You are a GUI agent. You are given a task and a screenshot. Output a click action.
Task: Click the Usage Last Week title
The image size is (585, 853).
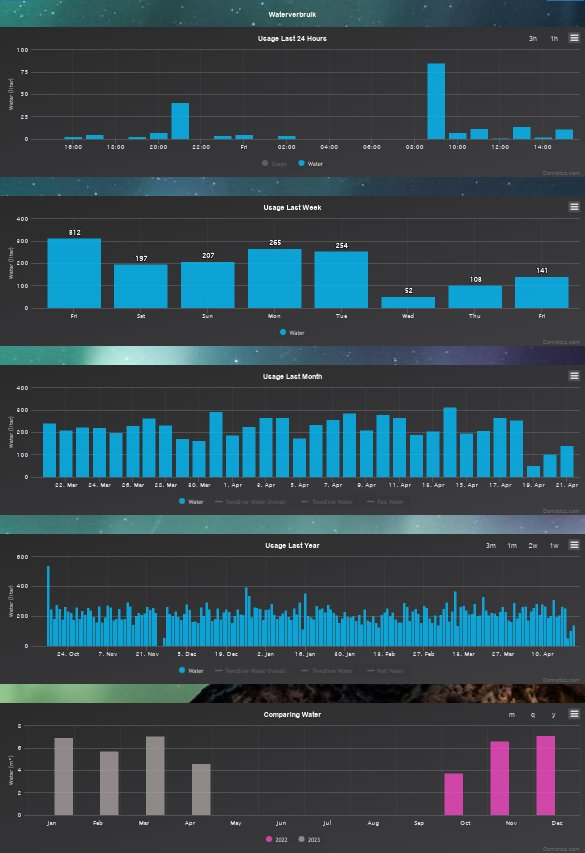pyautogui.click(x=292, y=207)
